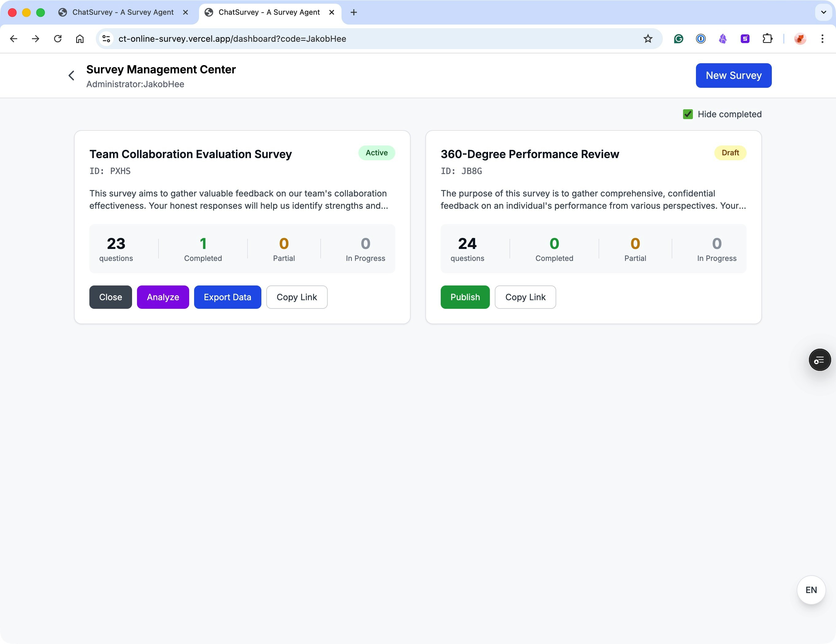Open the Extensions puzzle piece menu
Image resolution: width=836 pixels, height=644 pixels.
click(x=767, y=39)
